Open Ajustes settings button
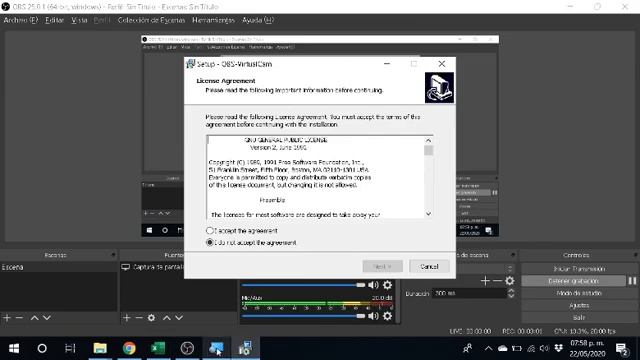This screenshot has width=640, height=360. click(x=579, y=305)
